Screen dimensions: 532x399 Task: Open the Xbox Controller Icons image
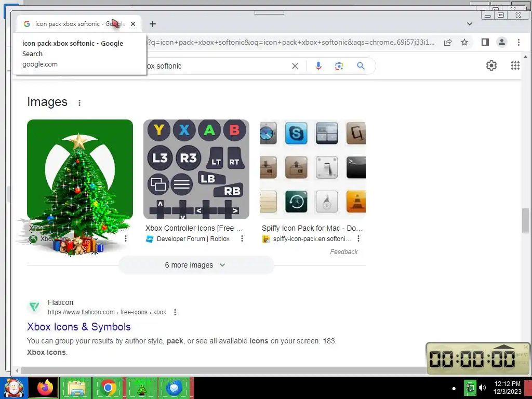(x=196, y=169)
